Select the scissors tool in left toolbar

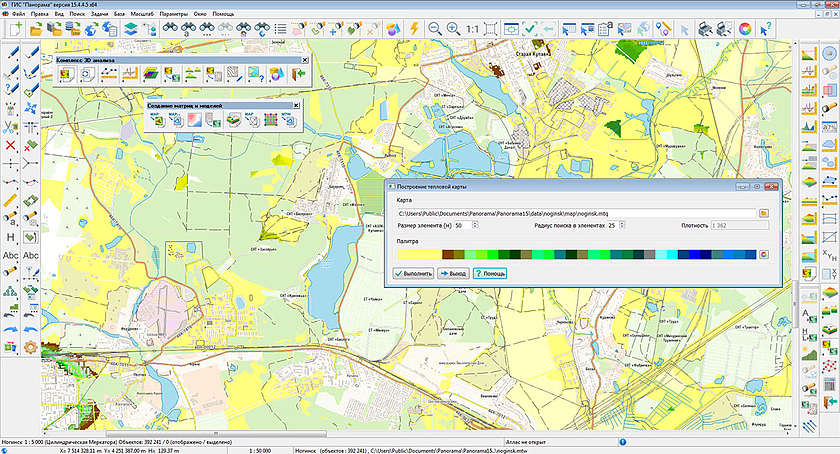(x=11, y=127)
